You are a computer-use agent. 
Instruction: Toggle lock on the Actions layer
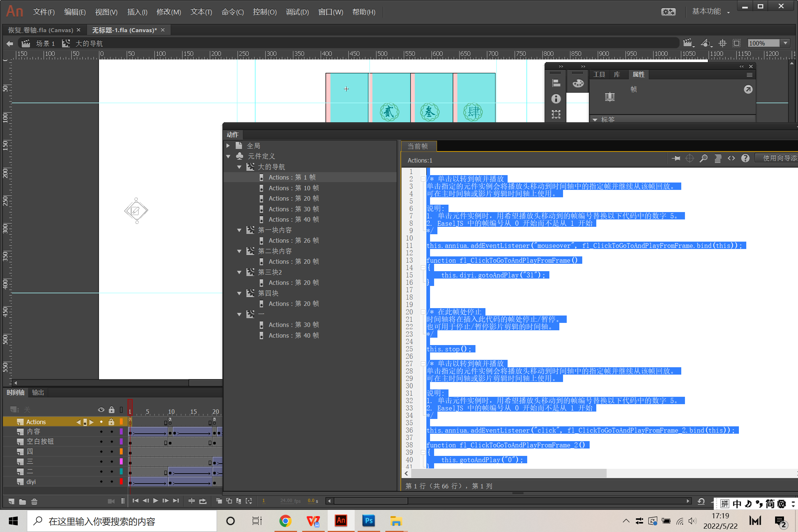111,422
